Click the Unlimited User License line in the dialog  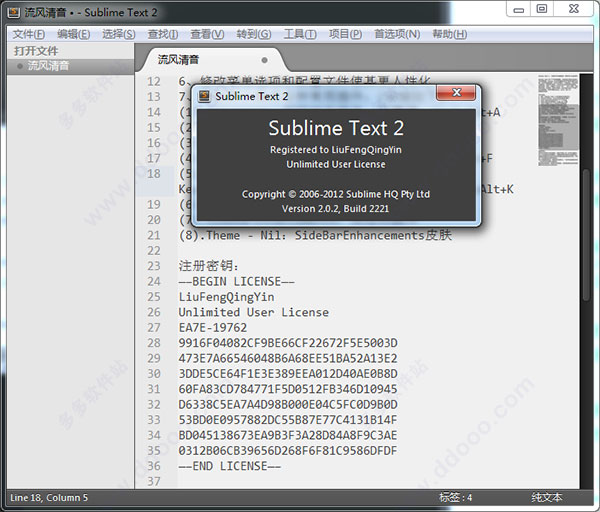click(336, 164)
